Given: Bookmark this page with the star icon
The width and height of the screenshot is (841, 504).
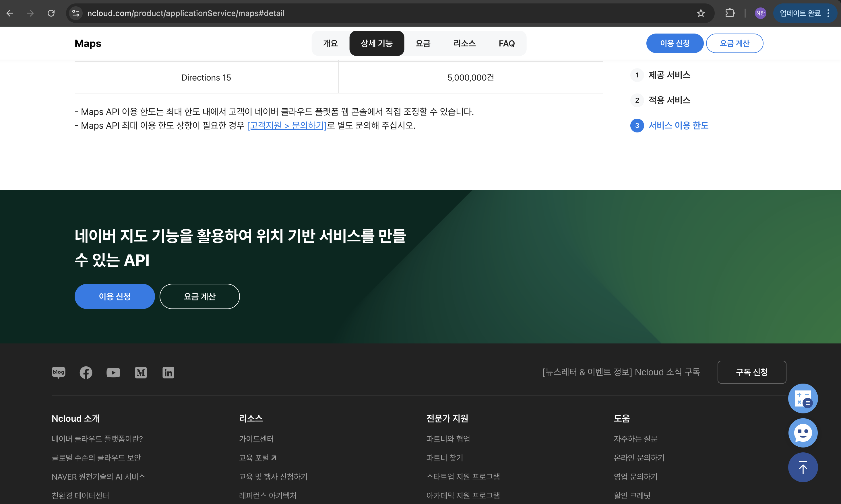Looking at the screenshot, I should pyautogui.click(x=701, y=13).
